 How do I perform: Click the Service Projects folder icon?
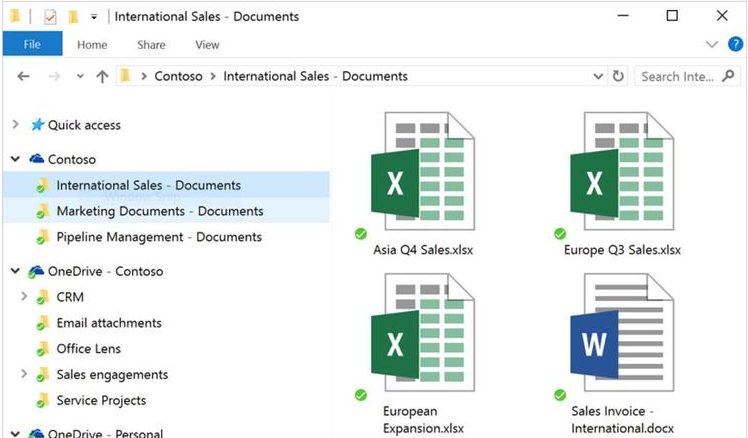coord(42,400)
